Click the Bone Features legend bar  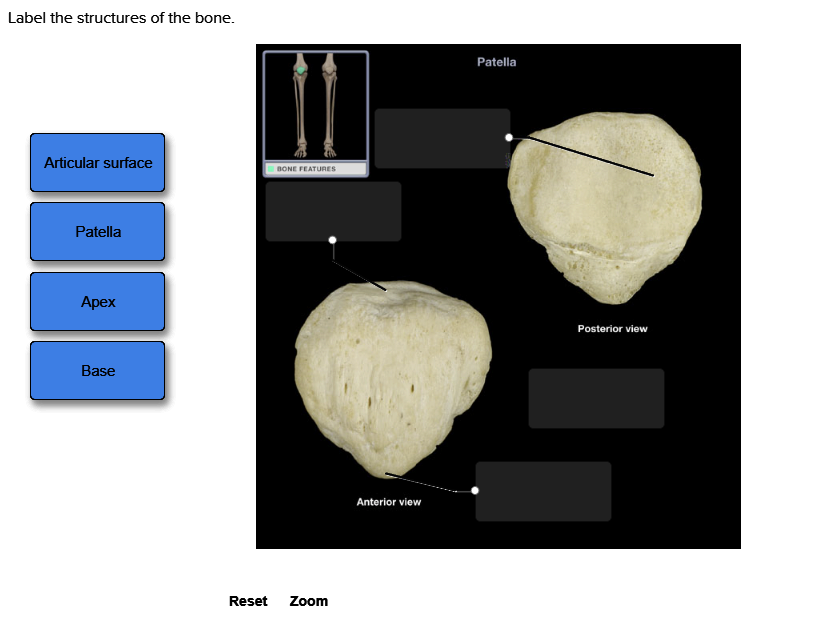pyautogui.click(x=315, y=169)
